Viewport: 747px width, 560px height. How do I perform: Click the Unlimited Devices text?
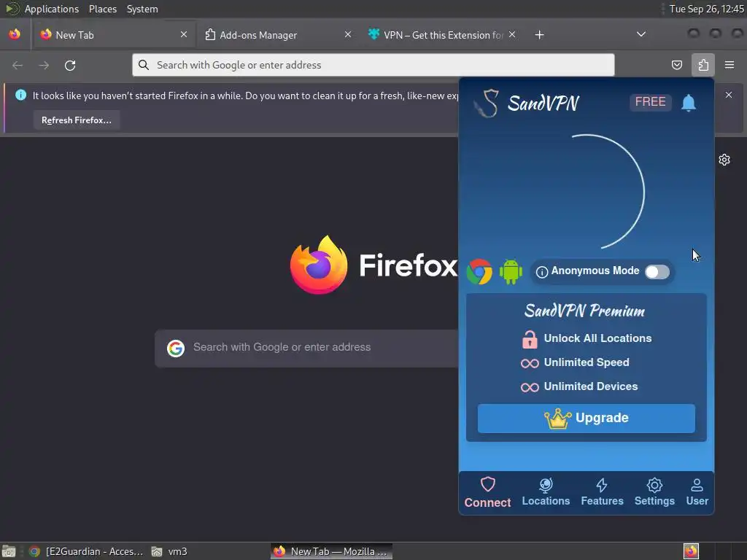pos(591,386)
